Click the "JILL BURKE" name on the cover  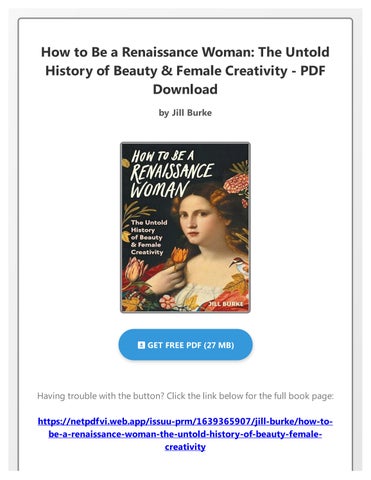click(x=226, y=304)
